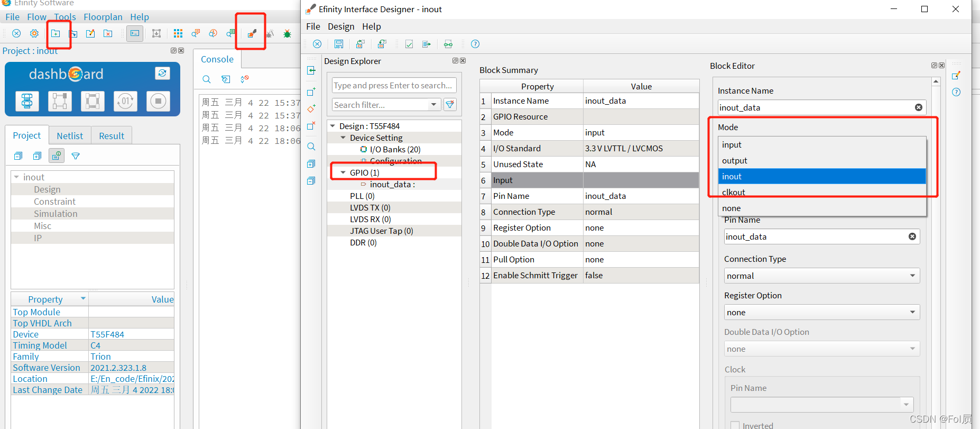The height and width of the screenshot is (429, 980).
Task: Clear the Pin Name field X button
Action: point(912,236)
